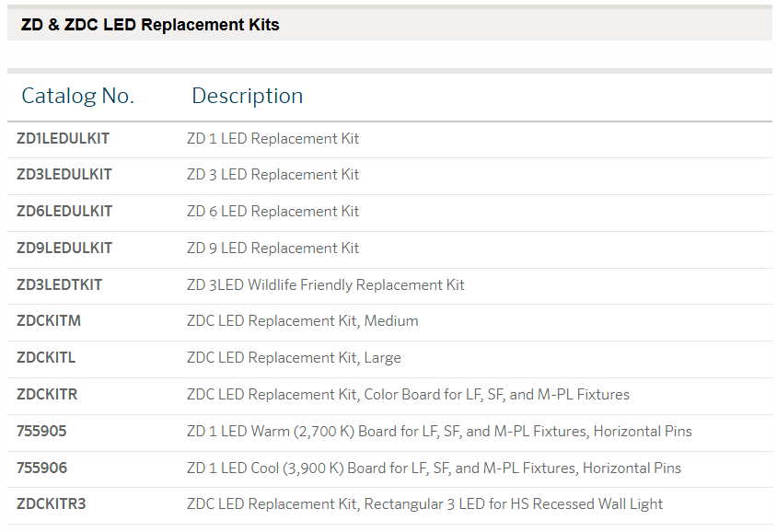Open catalog item 755905
The width and height of the screenshot is (777, 532).
pyautogui.click(x=41, y=432)
